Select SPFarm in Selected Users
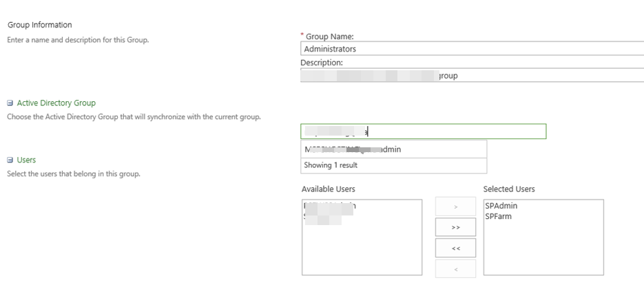The image size is (644, 285). 498,216
